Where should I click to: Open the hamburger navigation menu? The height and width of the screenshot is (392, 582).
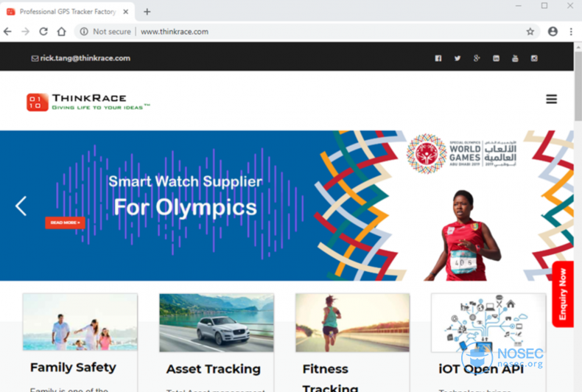[x=551, y=99]
